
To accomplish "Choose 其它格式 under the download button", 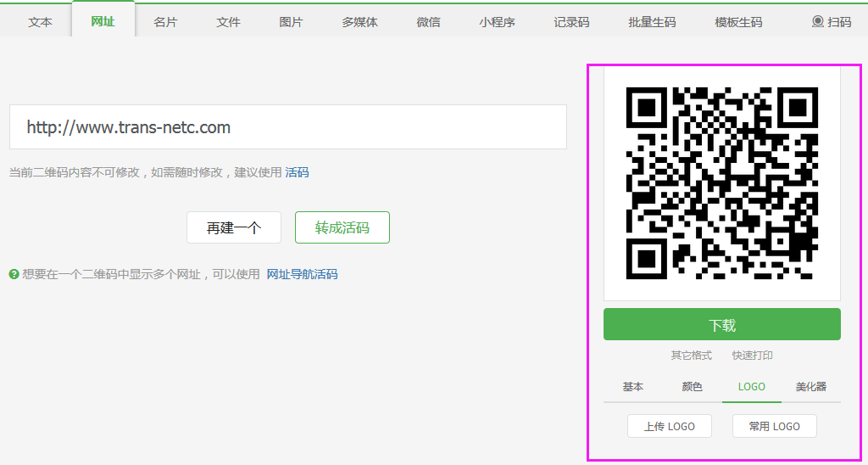I will click(691, 356).
